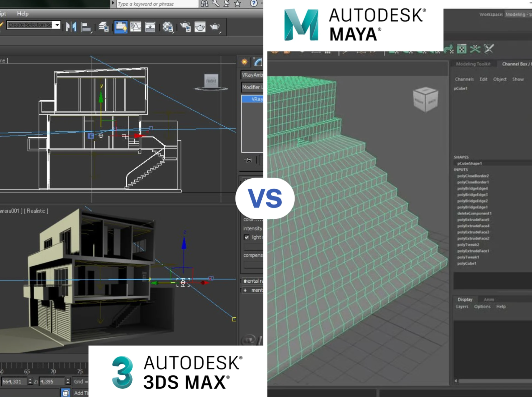
Task: Open the Edit menu in Maya Channel Box
Action: point(483,79)
